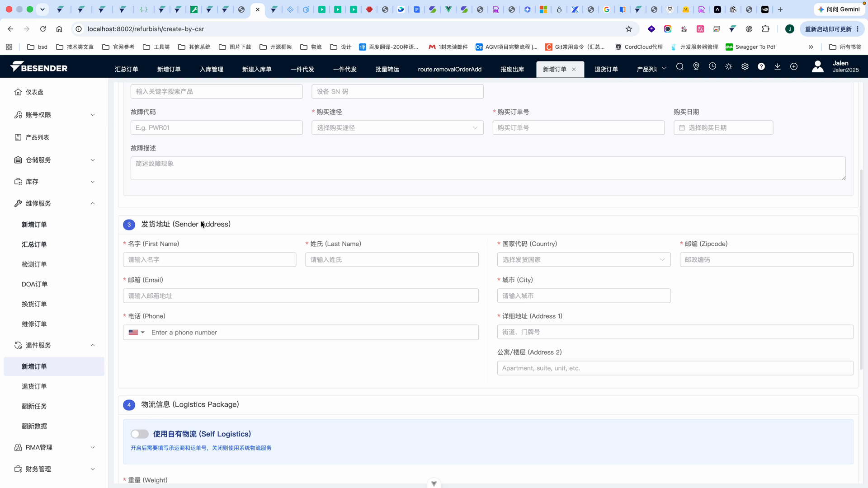Screen dimensions: 868x488
Task: Click the plus circle icon in header
Action: click(794, 67)
